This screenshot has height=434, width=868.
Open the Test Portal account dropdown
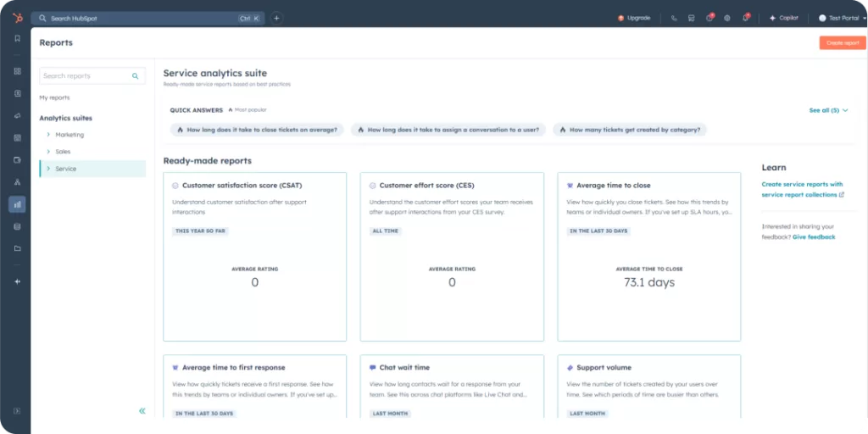(x=843, y=19)
